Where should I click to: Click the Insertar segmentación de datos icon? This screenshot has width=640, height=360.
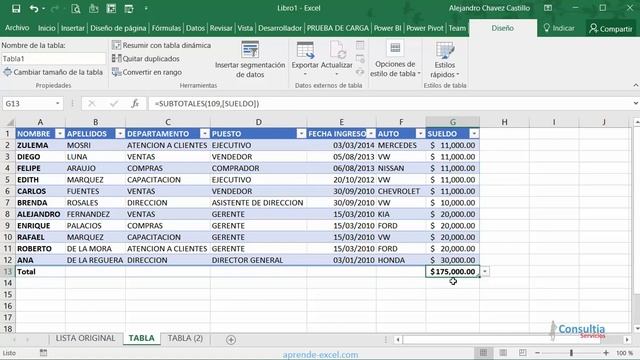coord(250,50)
